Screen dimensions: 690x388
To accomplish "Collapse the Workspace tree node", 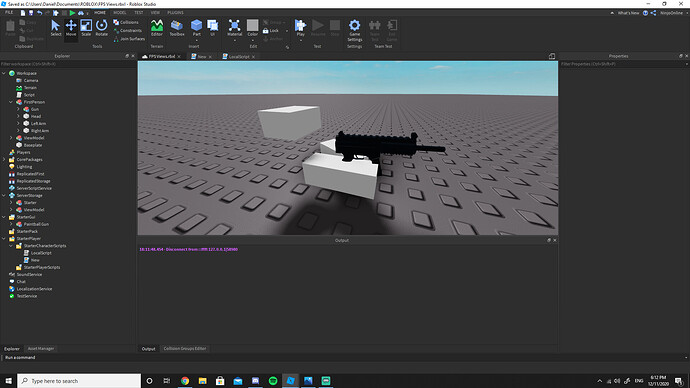I will (4, 73).
